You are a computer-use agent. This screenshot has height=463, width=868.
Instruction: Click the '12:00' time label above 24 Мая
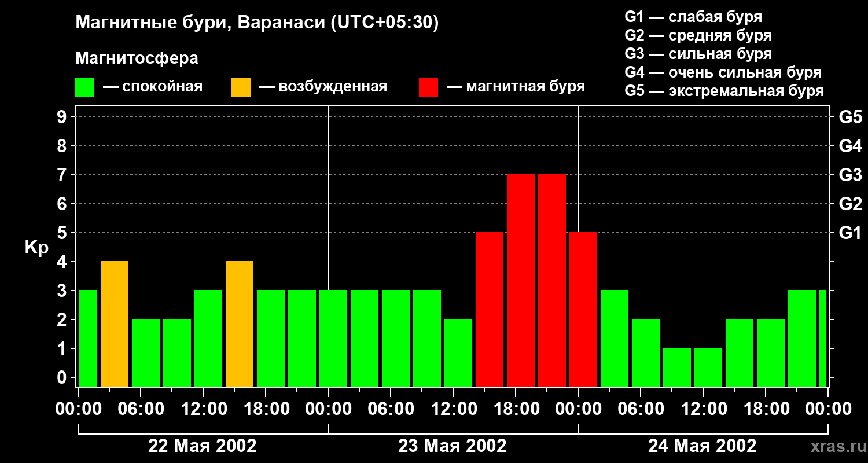[703, 409]
